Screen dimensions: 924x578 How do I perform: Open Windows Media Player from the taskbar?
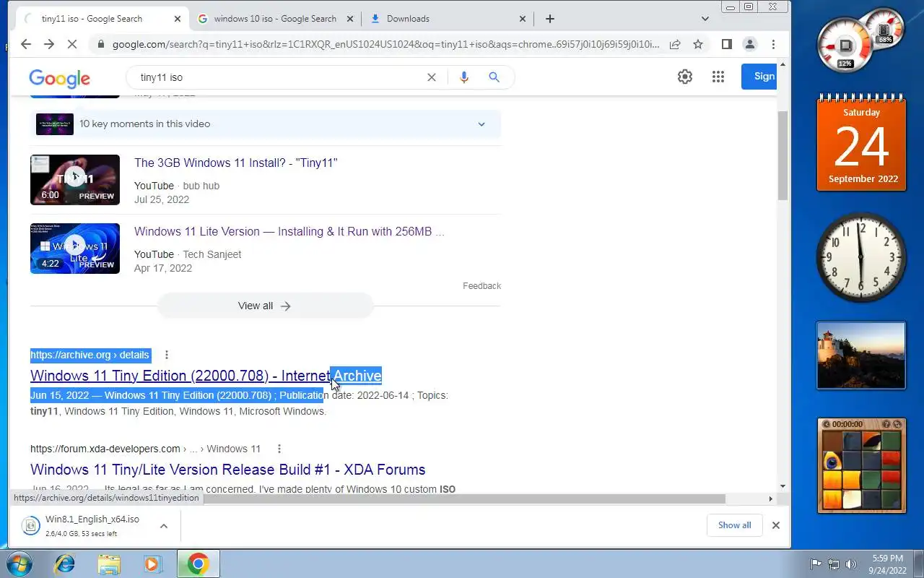[x=153, y=564]
